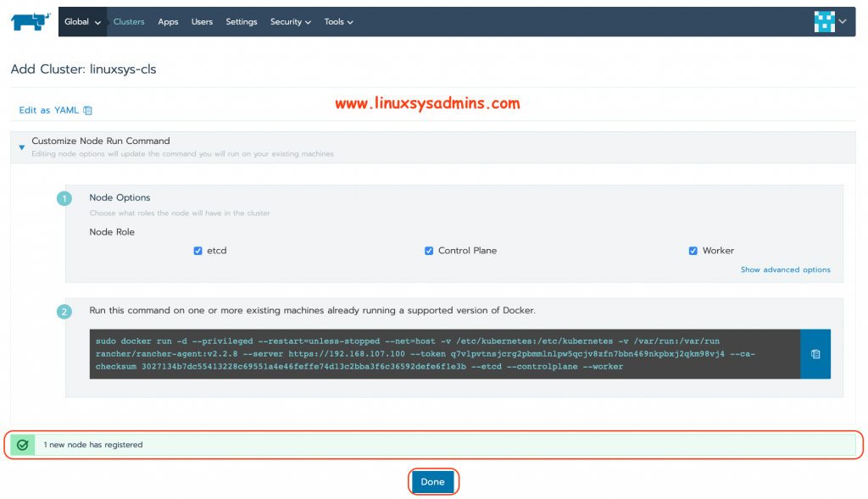Expand the Tools menu
Screen dimensions: 868x499
pyautogui.click(x=338, y=21)
